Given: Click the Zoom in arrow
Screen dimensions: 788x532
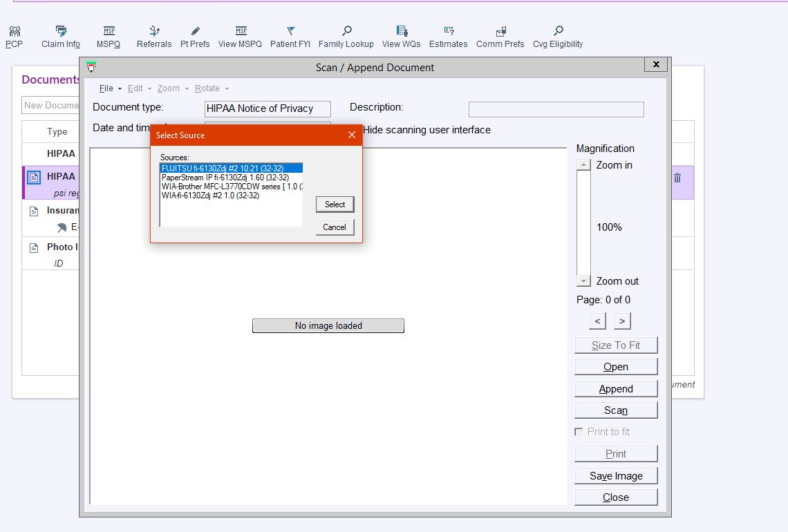Looking at the screenshot, I should (583, 165).
